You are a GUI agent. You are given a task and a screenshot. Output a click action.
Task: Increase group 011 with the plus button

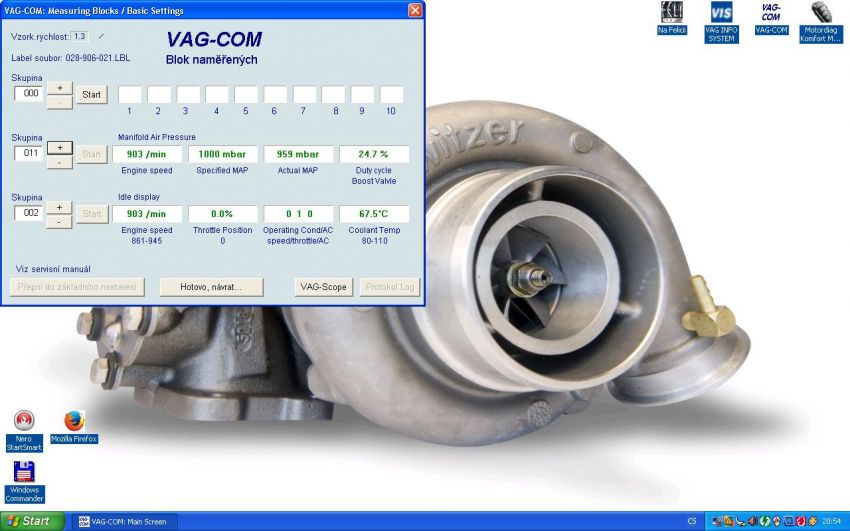point(60,147)
